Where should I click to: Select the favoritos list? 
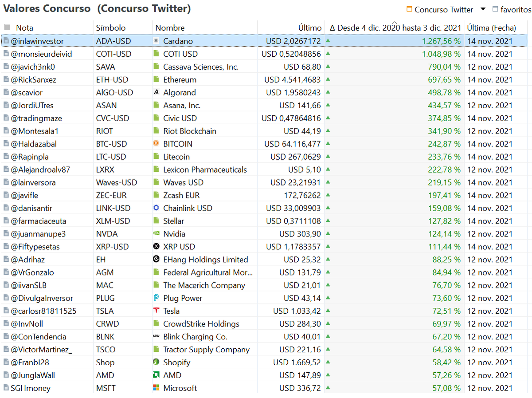[x=512, y=9]
